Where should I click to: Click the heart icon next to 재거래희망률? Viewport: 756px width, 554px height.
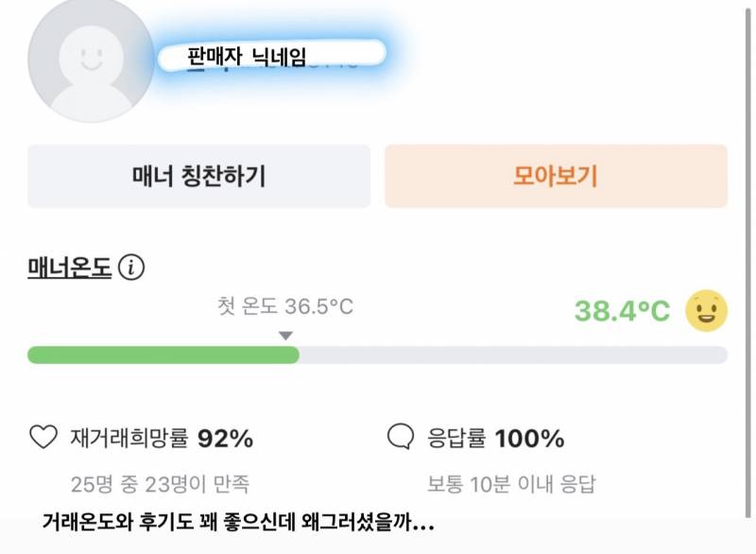point(43,438)
